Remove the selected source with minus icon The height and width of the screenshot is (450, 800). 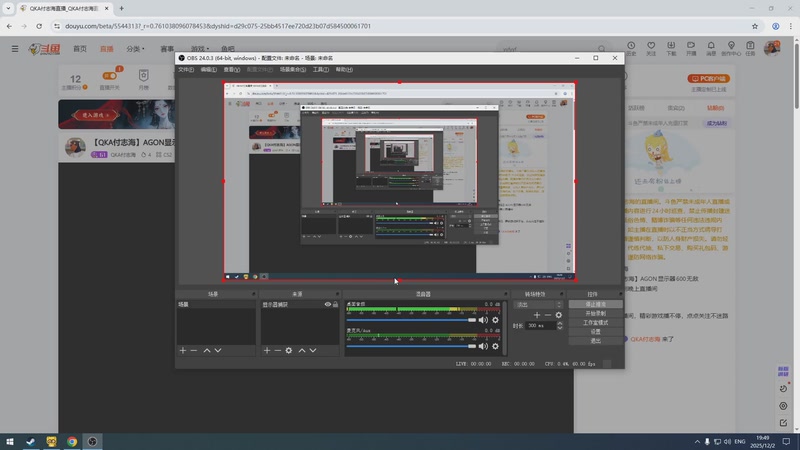[x=278, y=351]
